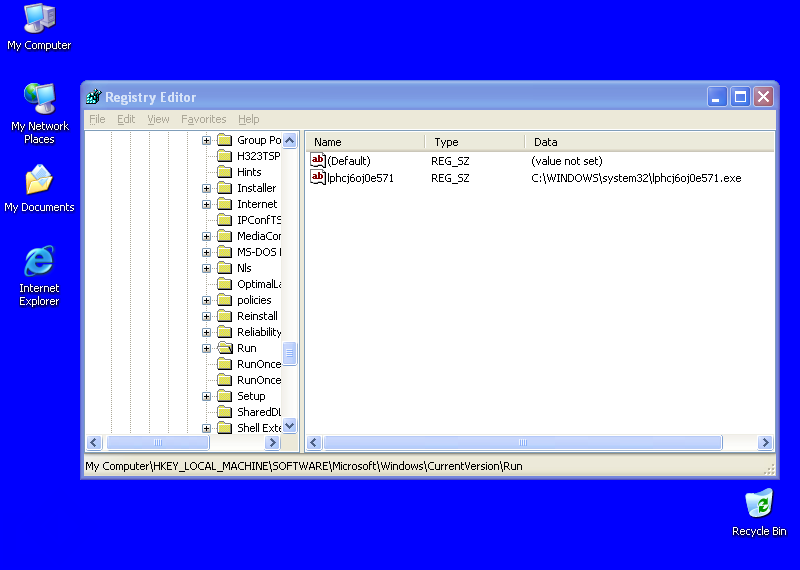Click the policies folder icon
The height and width of the screenshot is (570, 800).
click(x=224, y=300)
